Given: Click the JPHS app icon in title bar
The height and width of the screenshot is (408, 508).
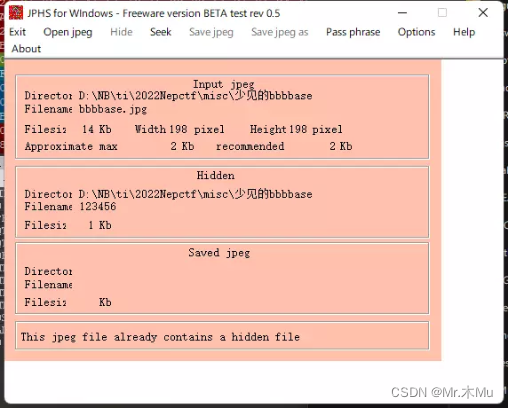Looking at the screenshot, I should 16,13.
